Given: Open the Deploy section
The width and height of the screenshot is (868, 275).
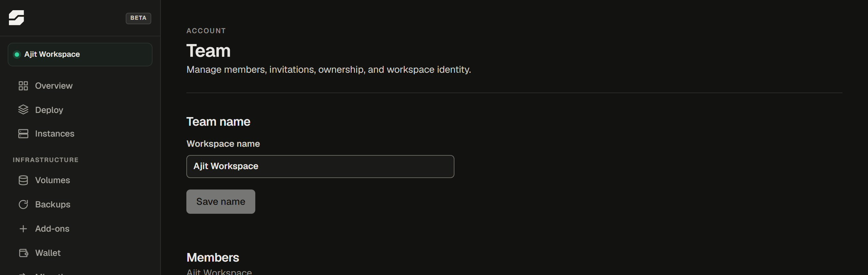Looking at the screenshot, I should (x=49, y=110).
